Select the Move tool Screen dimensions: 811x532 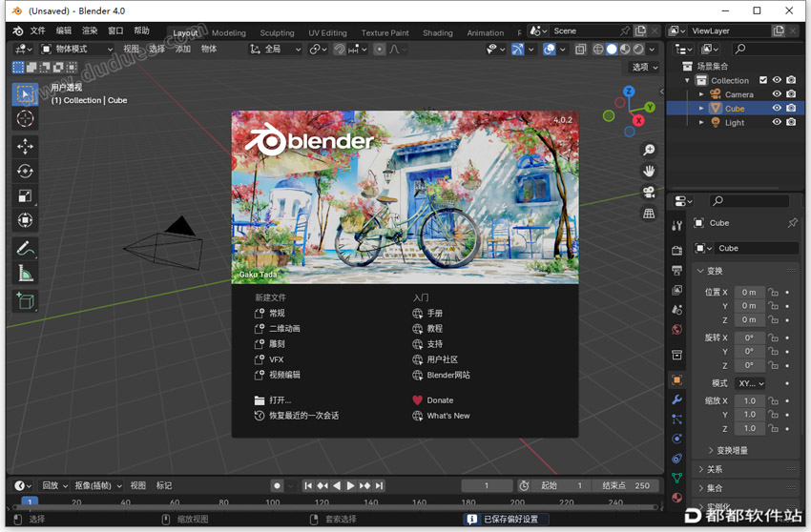click(x=25, y=146)
